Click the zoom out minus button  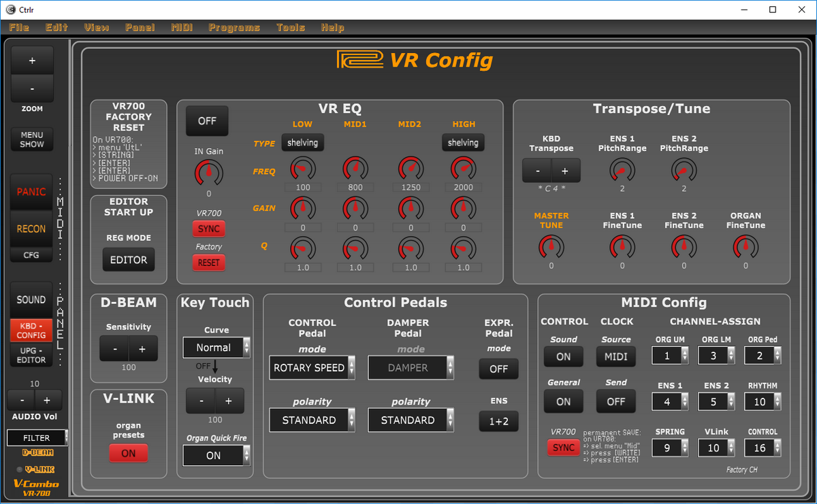[31, 88]
